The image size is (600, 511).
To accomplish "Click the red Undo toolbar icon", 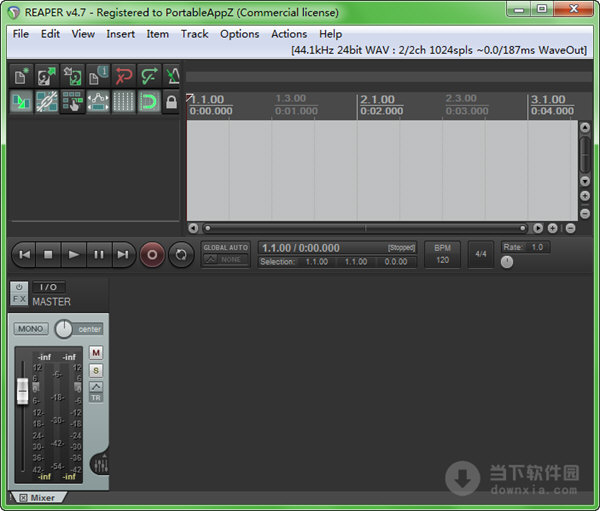I will click(124, 76).
